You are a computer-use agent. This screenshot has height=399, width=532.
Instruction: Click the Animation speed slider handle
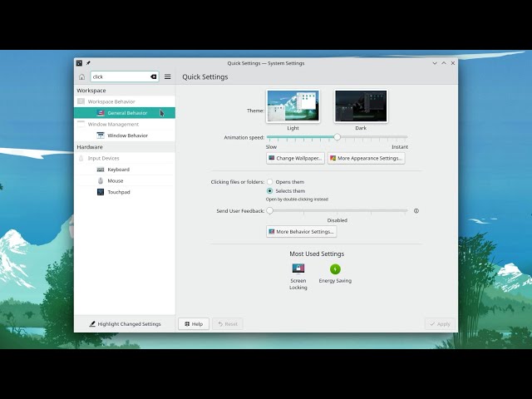coord(337,137)
